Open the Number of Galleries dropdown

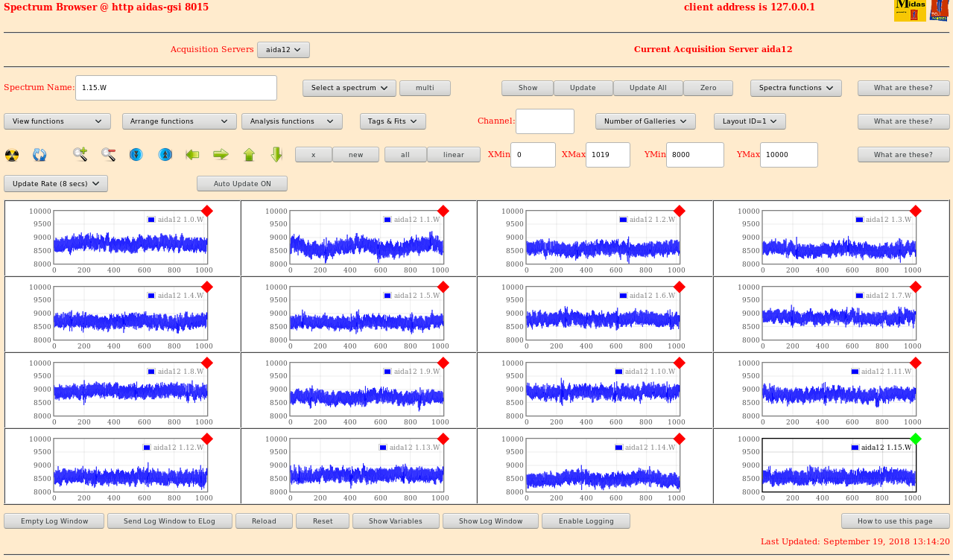(x=645, y=121)
